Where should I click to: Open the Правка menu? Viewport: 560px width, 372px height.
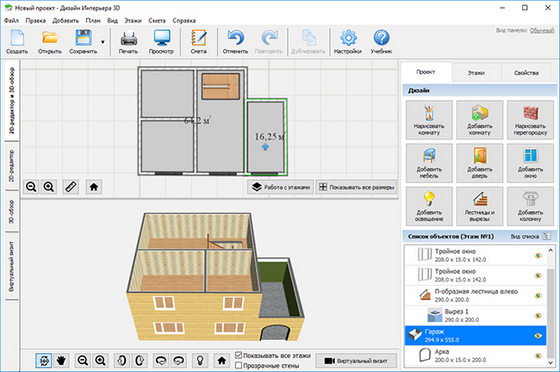pyautogui.click(x=35, y=20)
